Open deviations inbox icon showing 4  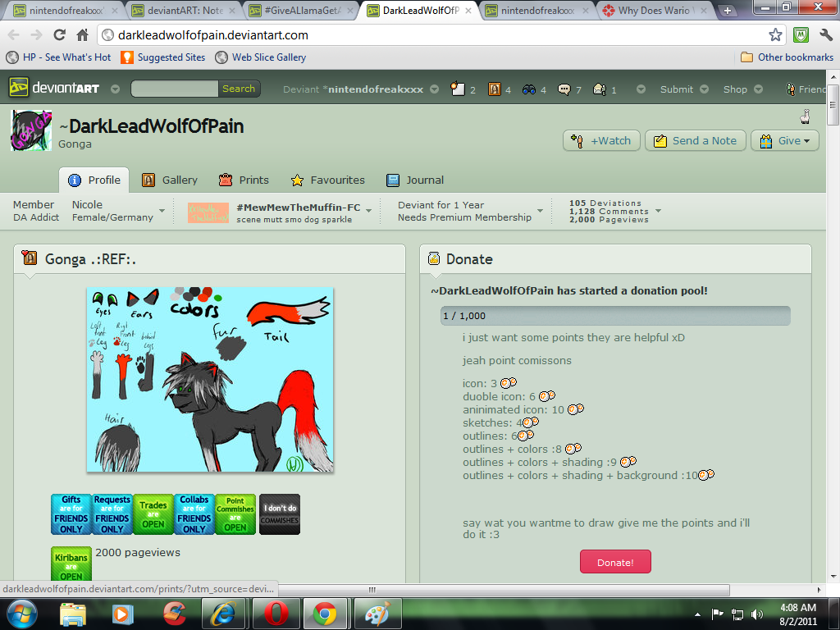[x=494, y=89]
